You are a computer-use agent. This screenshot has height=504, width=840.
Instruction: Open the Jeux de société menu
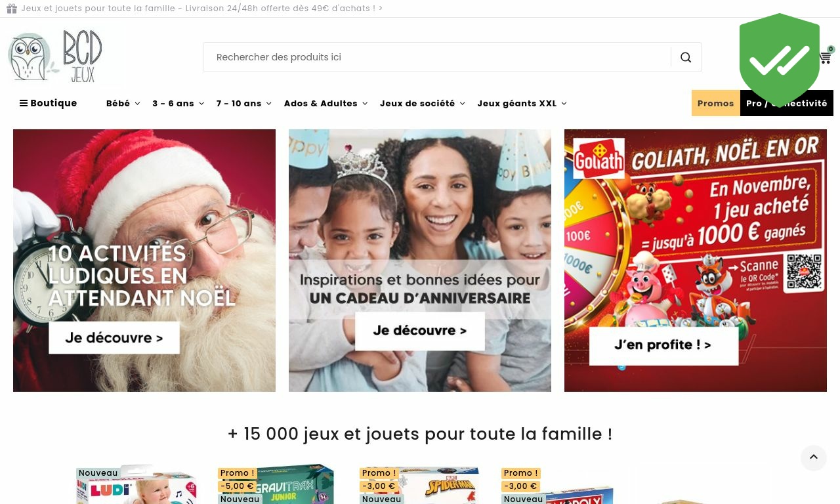[422, 103]
